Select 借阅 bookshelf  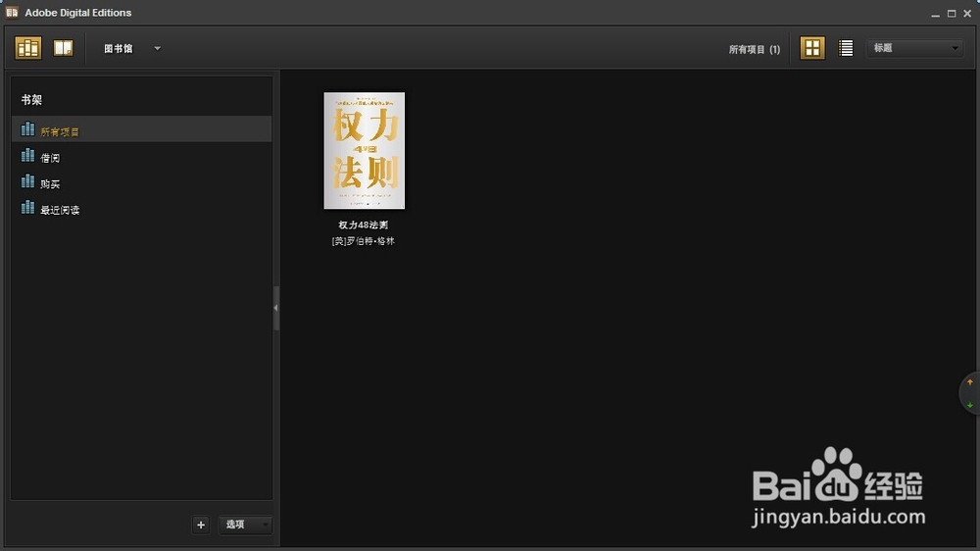point(142,158)
